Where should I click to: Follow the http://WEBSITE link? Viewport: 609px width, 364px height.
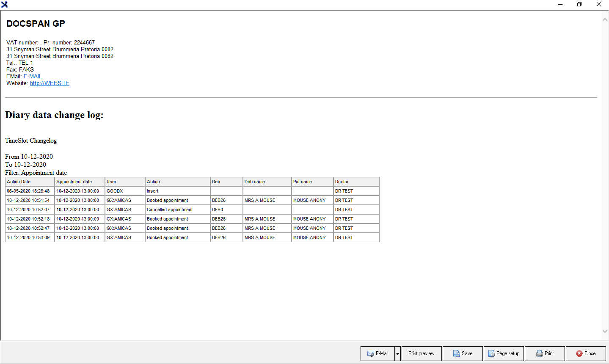(50, 83)
